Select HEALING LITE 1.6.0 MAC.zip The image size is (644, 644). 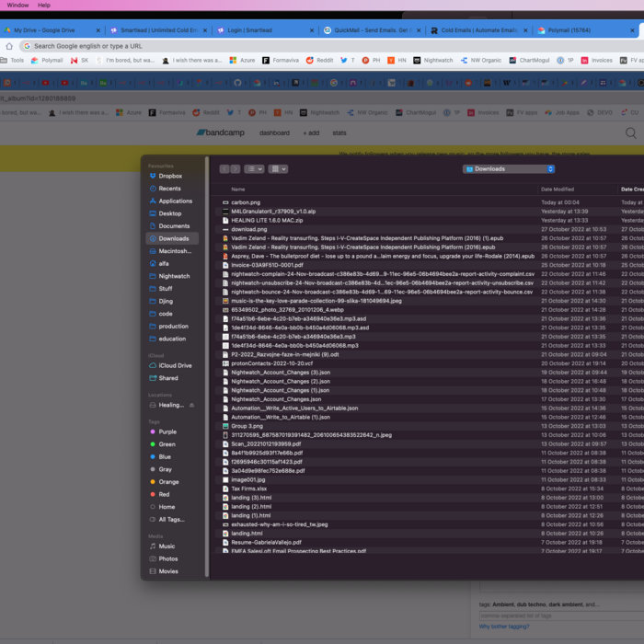pyautogui.click(x=267, y=221)
